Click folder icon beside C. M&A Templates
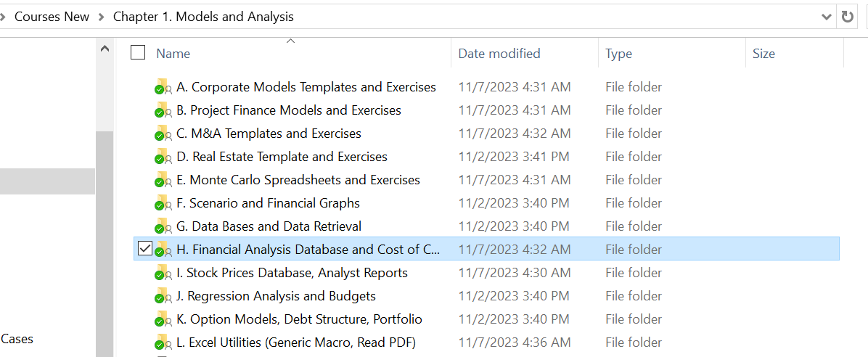Screen dimensions: 868x357 pos(163,134)
